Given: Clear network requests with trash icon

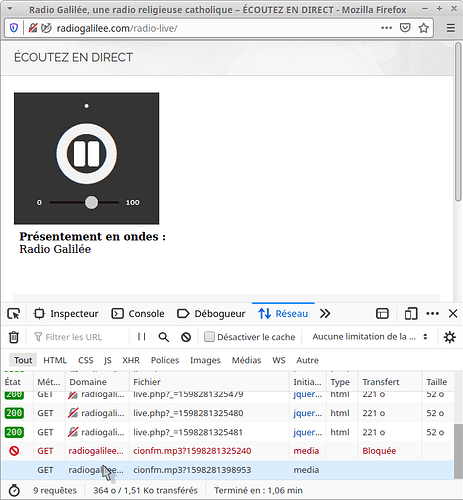Looking at the screenshot, I should coord(14,337).
